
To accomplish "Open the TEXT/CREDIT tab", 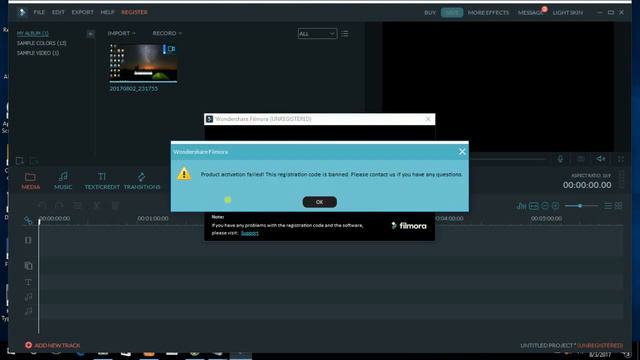I will [102, 180].
